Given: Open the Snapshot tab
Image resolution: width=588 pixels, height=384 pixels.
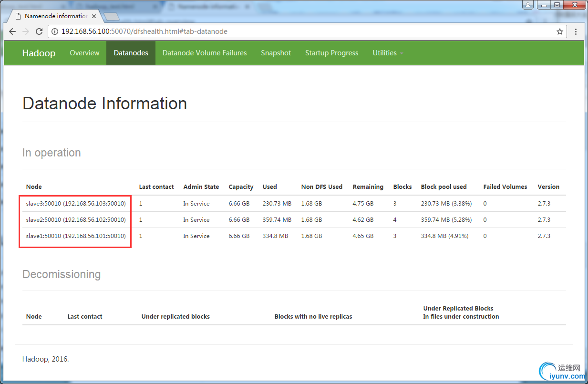Looking at the screenshot, I should [276, 53].
